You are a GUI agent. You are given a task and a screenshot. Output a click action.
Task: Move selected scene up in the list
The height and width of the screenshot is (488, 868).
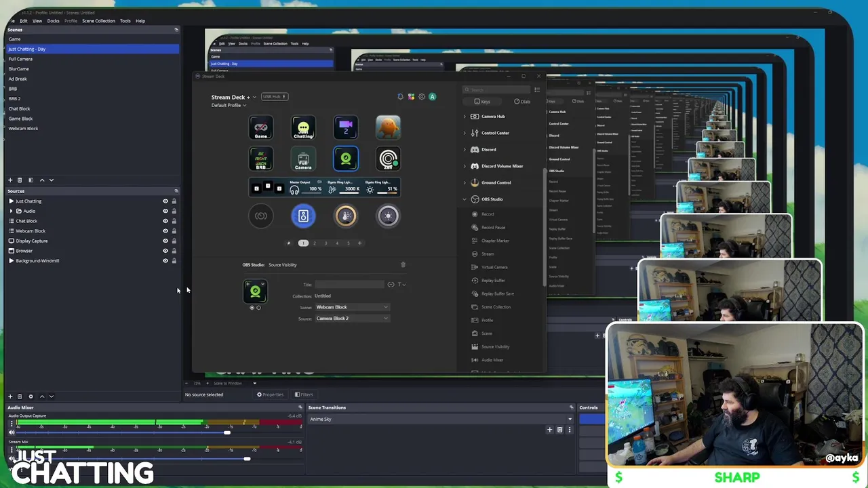pos(42,180)
